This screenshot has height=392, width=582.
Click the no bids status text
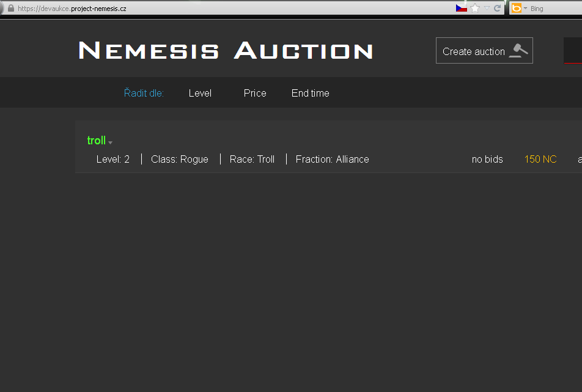pos(487,159)
